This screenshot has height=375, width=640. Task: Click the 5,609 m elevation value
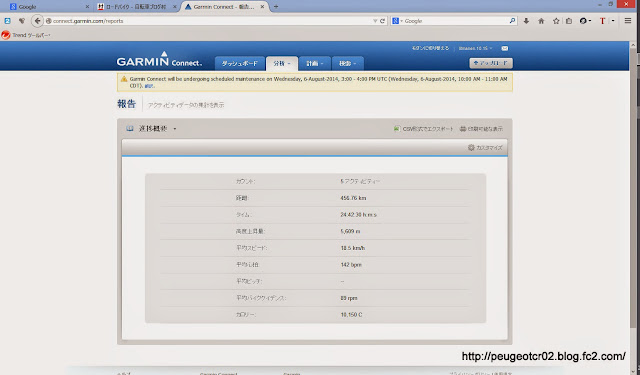coord(350,231)
